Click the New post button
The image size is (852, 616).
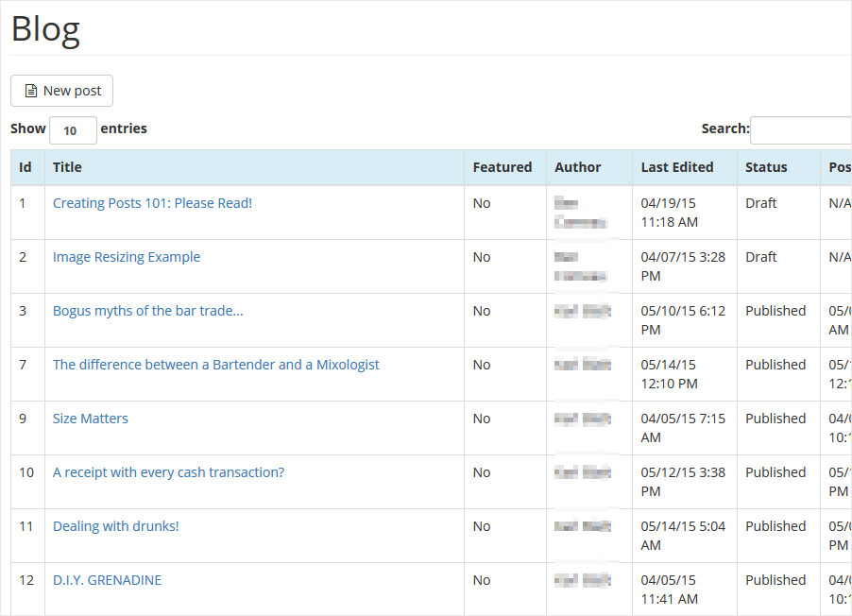click(62, 91)
